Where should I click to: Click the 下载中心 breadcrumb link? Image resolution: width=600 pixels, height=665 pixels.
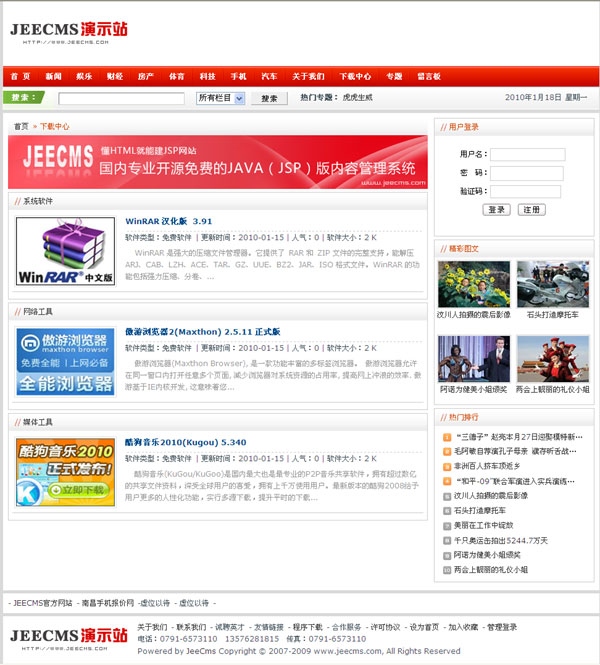[55, 126]
